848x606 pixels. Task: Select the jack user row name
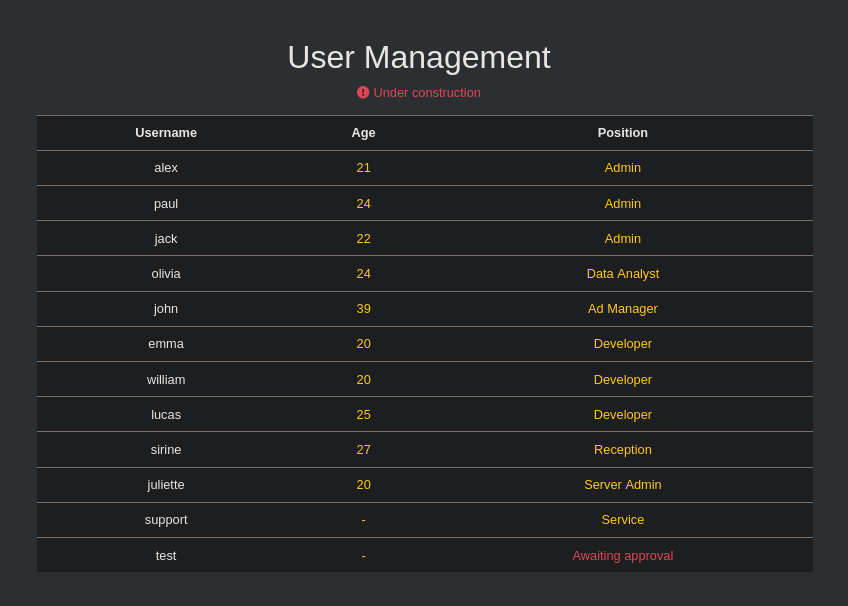point(166,239)
